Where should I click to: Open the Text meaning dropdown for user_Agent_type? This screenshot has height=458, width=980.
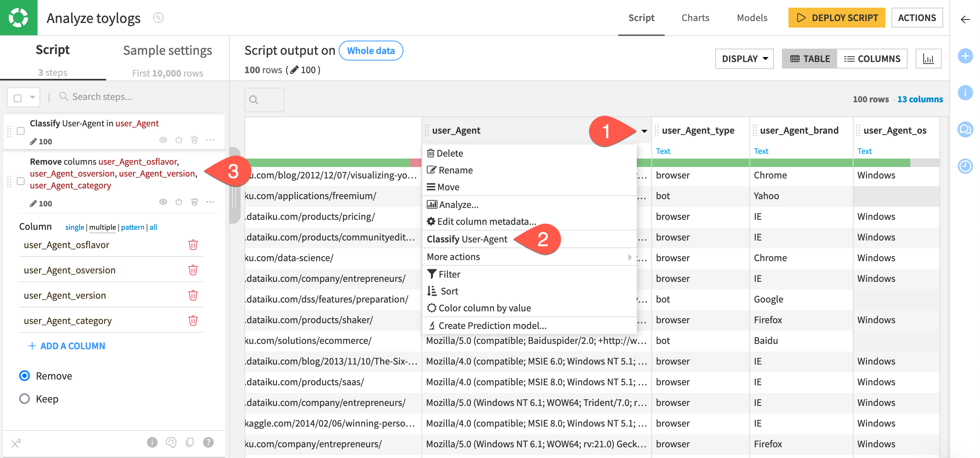[x=663, y=151]
